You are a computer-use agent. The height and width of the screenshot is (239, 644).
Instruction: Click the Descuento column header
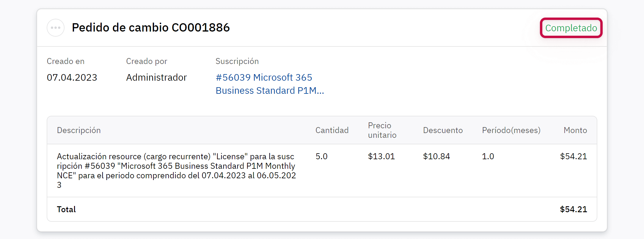[x=443, y=130]
